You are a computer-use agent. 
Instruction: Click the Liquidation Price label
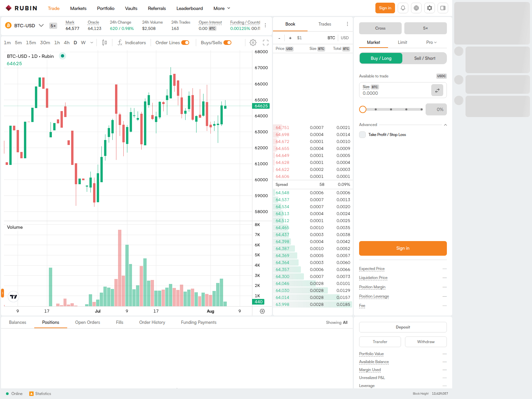(x=373, y=278)
